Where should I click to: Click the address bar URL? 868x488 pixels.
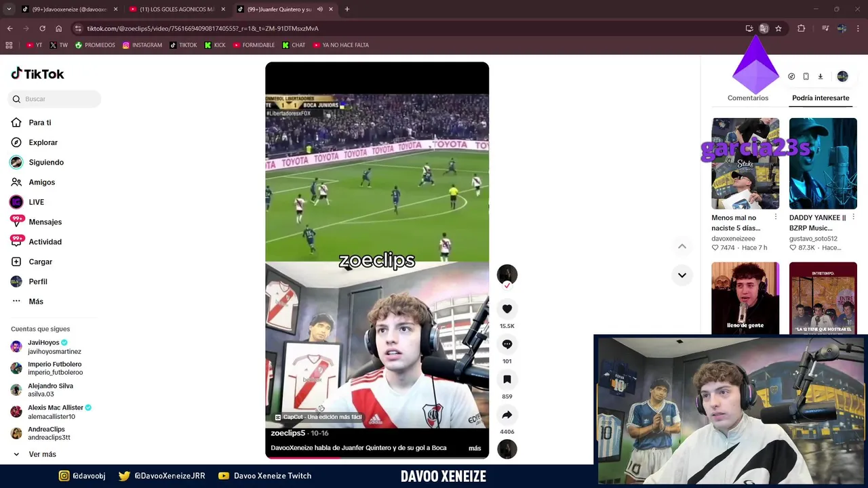point(203,28)
